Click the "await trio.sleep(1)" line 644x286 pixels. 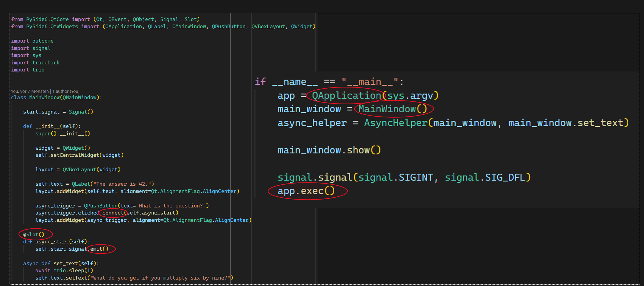coord(64,271)
